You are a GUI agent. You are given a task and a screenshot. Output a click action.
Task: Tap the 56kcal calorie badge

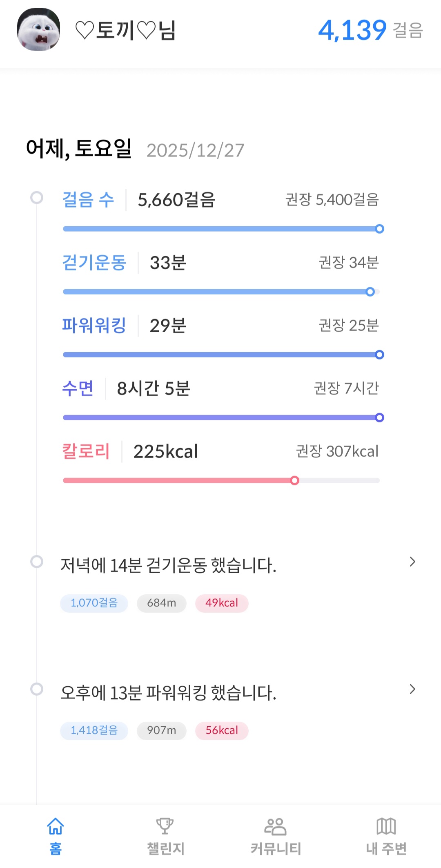222,731
